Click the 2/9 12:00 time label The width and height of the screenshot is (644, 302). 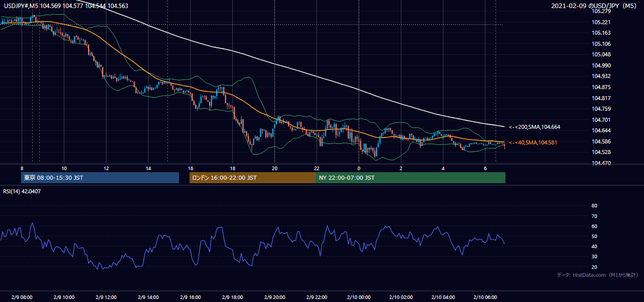tap(106, 297)
